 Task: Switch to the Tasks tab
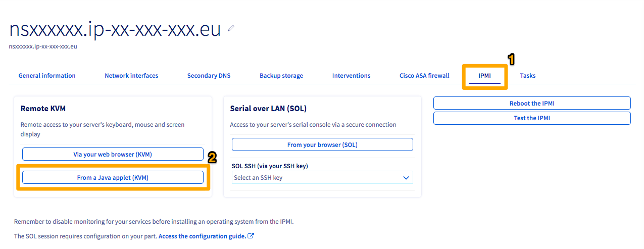point(528,76)
